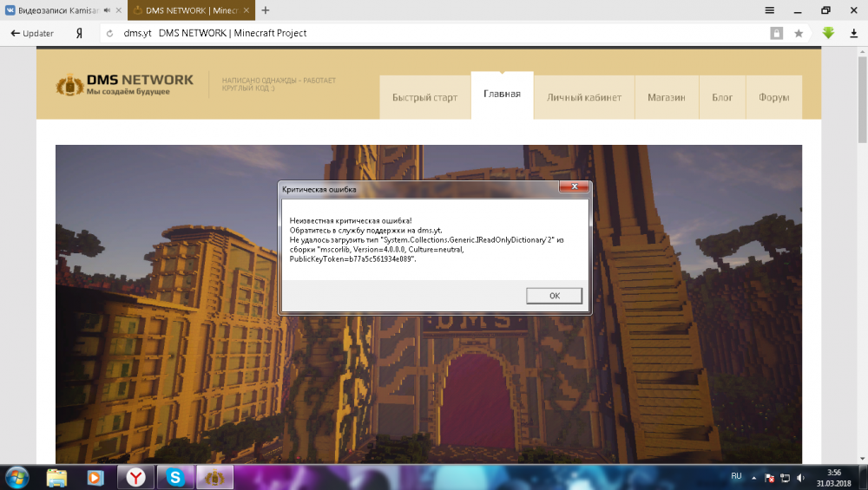Image resolution: width=868 pixels, height=490 pixels.
Task: Open the volume speaker tray icon
Action: tap(800, 477)
